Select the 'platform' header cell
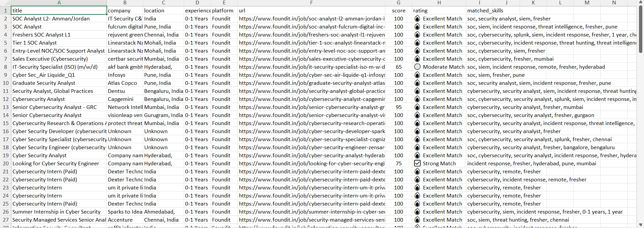This screenshot has width=644, height=228. click(224, 11)
